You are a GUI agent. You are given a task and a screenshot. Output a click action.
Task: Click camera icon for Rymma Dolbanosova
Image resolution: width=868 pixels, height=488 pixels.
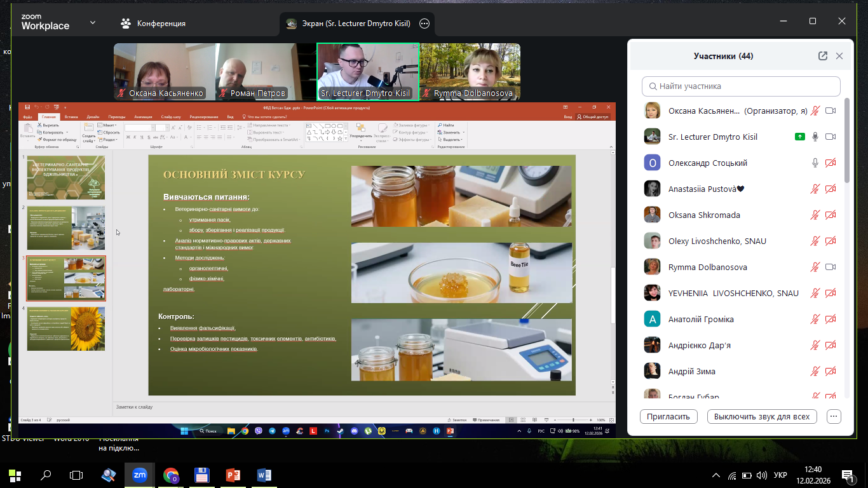[x=830, y=268]
